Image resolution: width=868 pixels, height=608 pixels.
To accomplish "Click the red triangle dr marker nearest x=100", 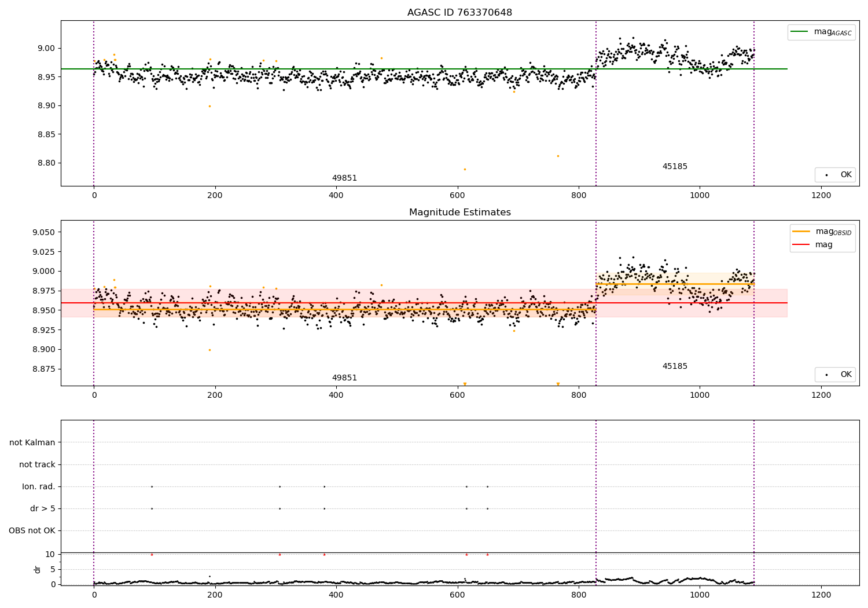I will point(152,554).
